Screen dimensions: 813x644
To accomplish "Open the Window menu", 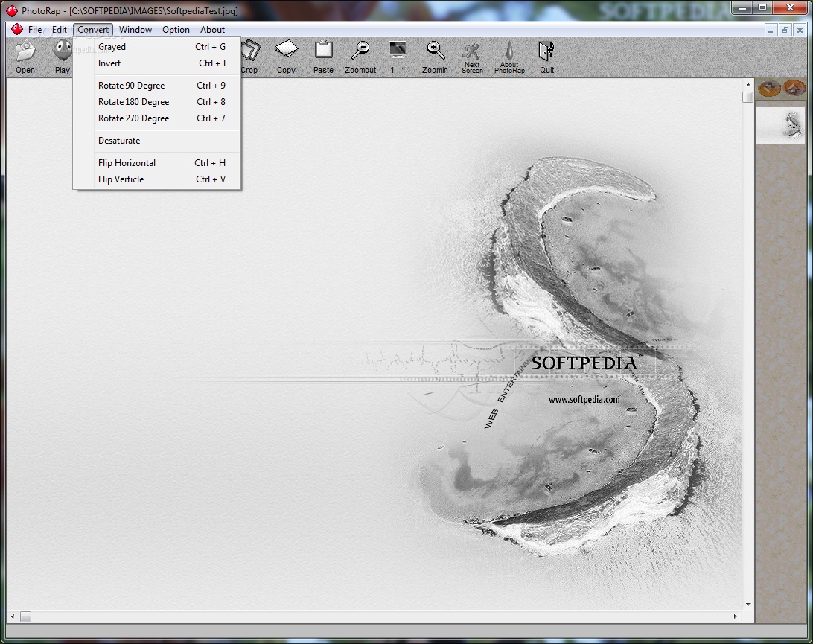I will (x=135, y=30).
